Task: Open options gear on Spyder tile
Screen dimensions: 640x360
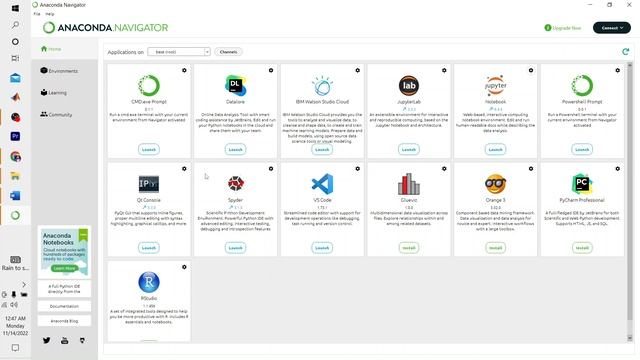Action: pos(271,169)
